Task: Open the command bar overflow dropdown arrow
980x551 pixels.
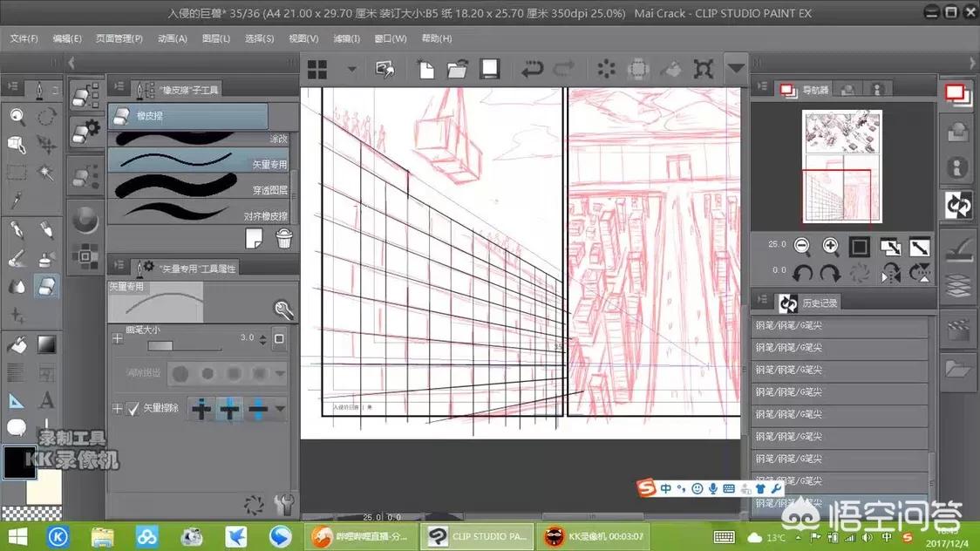Action: 736,67
